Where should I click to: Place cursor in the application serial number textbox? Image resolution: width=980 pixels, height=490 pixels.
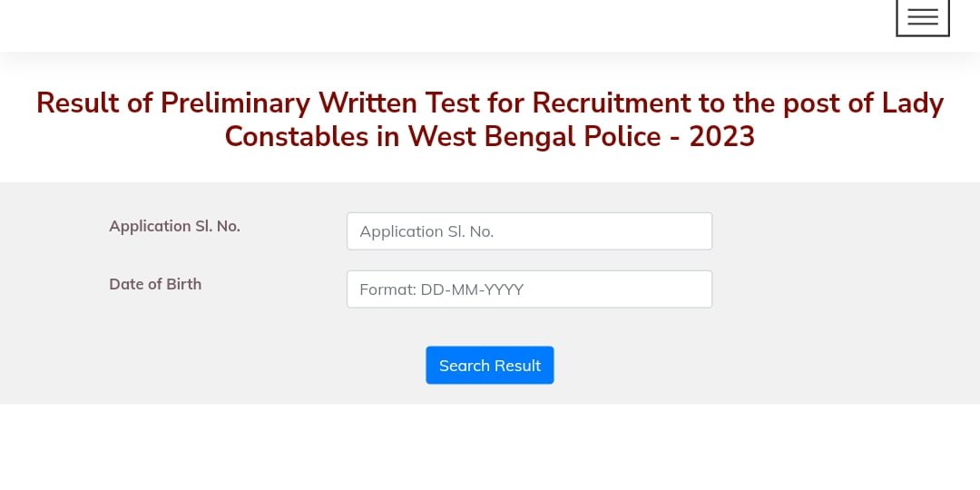[x=529, y=231]
